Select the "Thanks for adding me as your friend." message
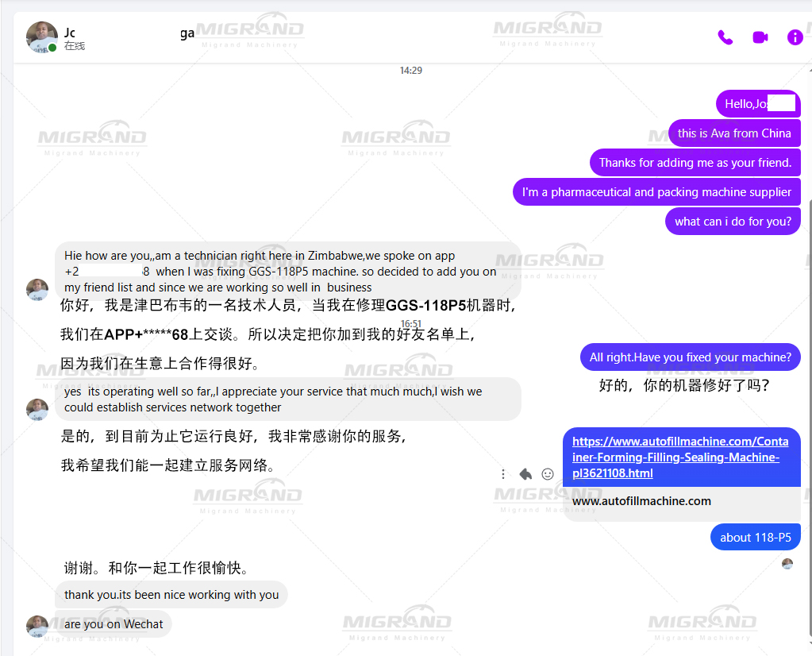This screenshot has height=656, width=812. point(695,163)
